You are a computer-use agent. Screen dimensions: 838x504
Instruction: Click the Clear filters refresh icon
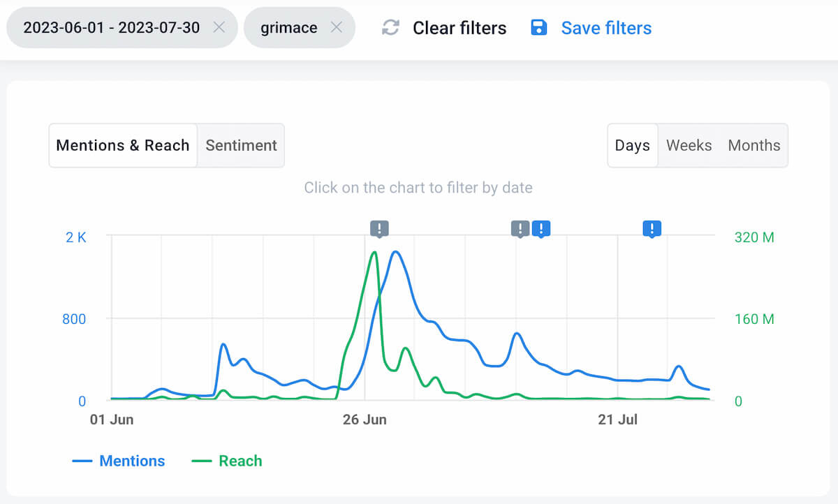390,28
